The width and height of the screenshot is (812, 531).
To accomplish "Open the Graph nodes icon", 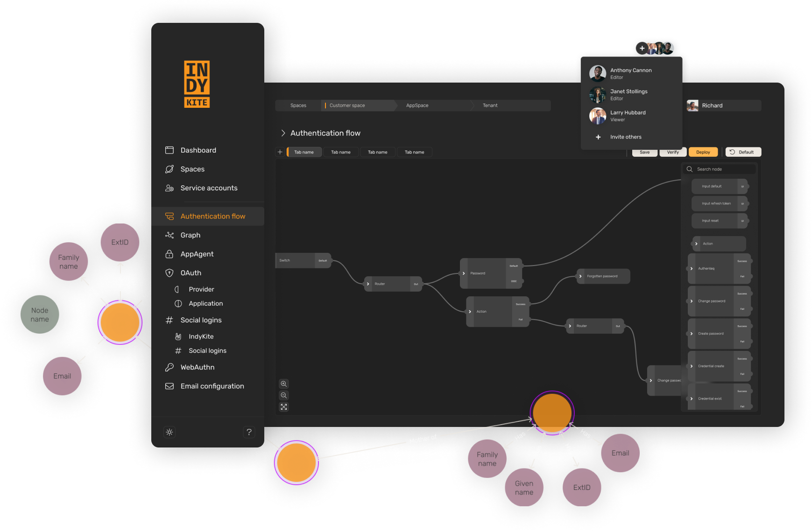I will click(169, 235).
